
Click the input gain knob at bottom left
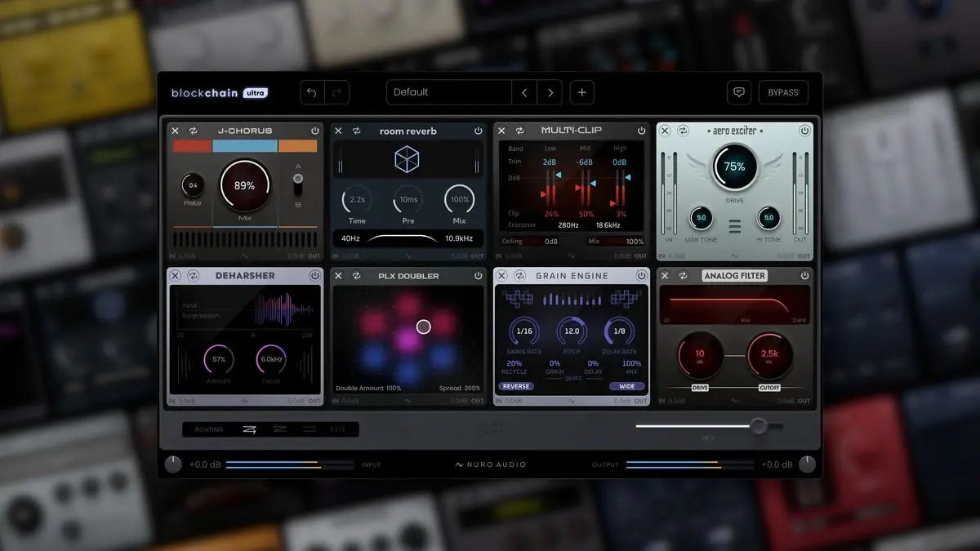tap(173, 464)
